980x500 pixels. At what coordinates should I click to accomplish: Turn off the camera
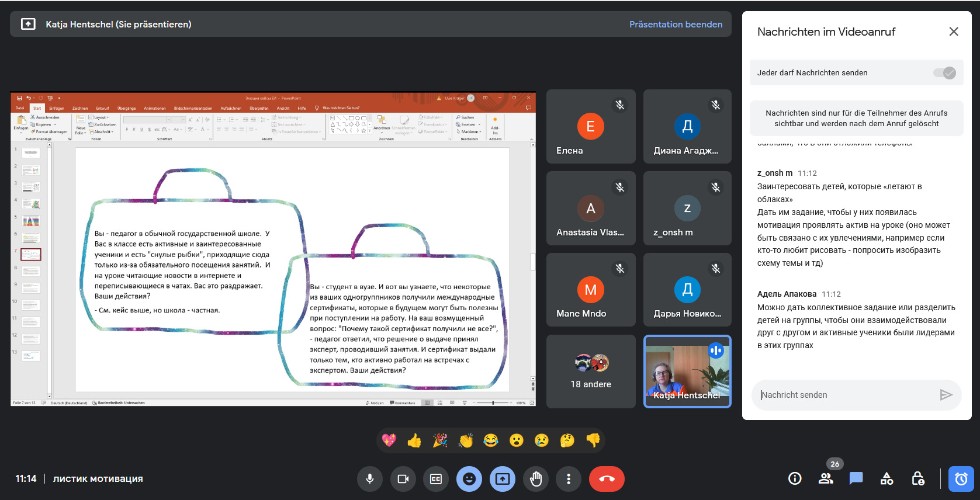(x=402, y=479)
